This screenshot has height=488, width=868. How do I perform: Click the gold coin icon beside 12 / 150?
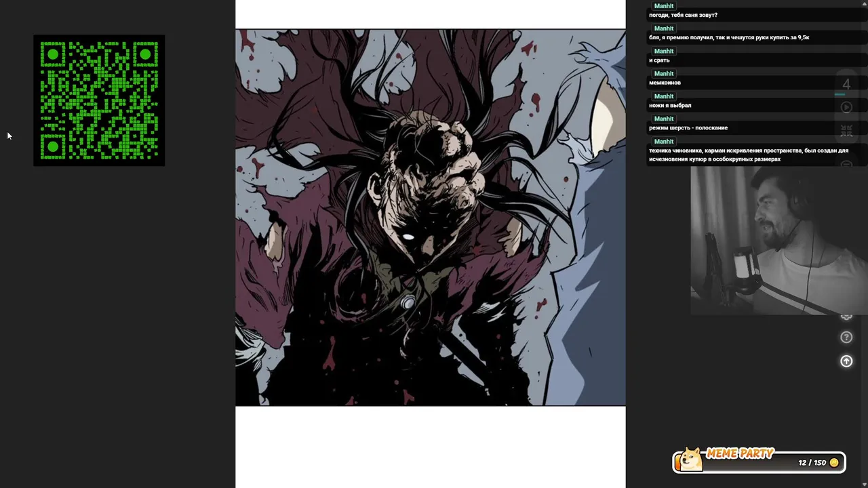tap(834, 463)
